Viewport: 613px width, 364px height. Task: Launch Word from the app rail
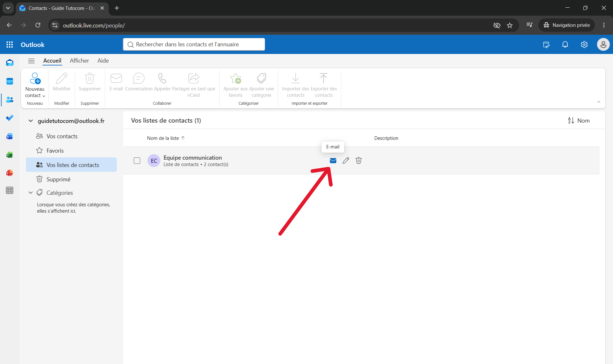[10, 136]
